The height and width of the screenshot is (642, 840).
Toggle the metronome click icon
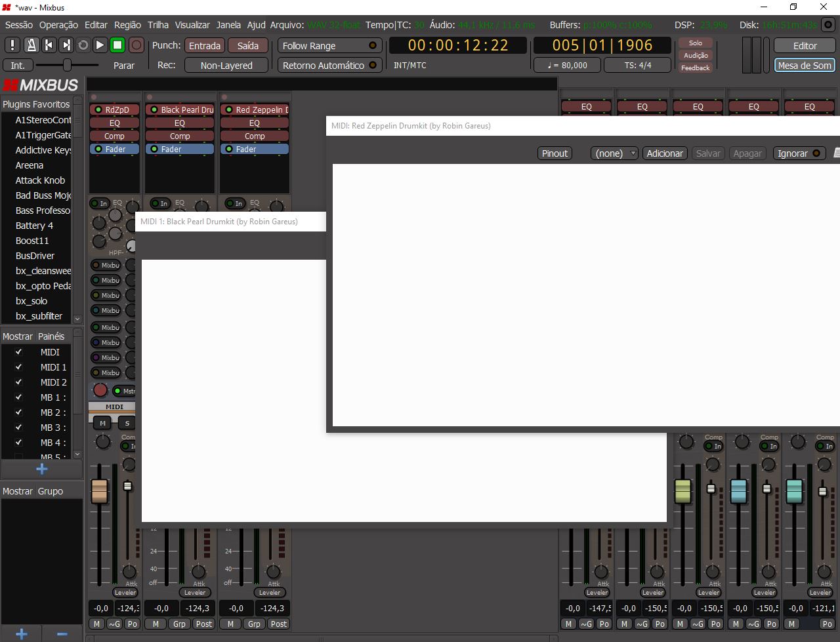(x=31, y=45)
